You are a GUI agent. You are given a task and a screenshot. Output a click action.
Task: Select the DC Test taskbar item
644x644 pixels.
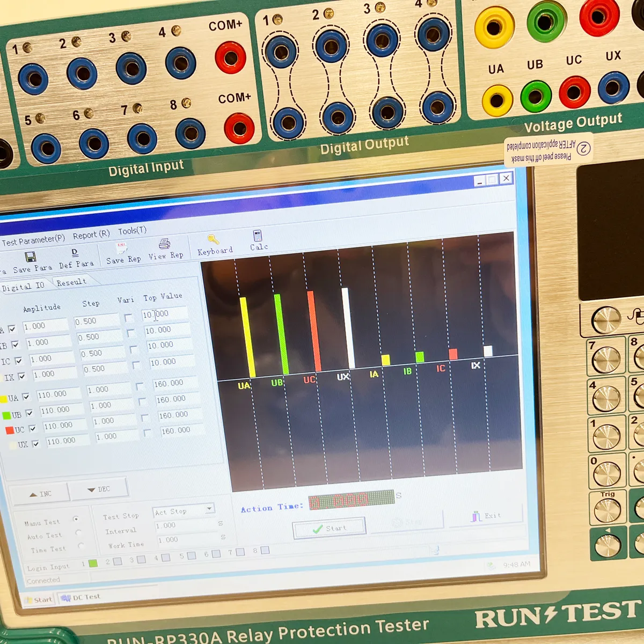point(80,597)
